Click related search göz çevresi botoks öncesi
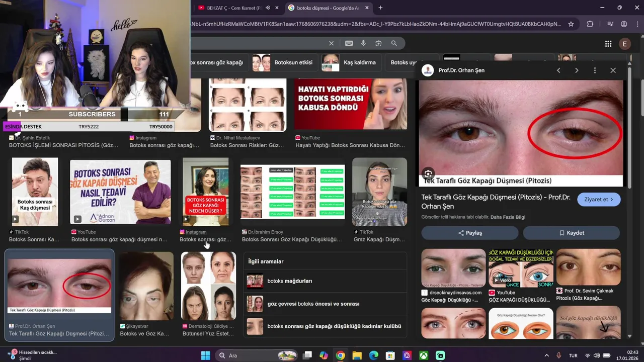This screenshot has width=644, height=362. coord(325,304)
